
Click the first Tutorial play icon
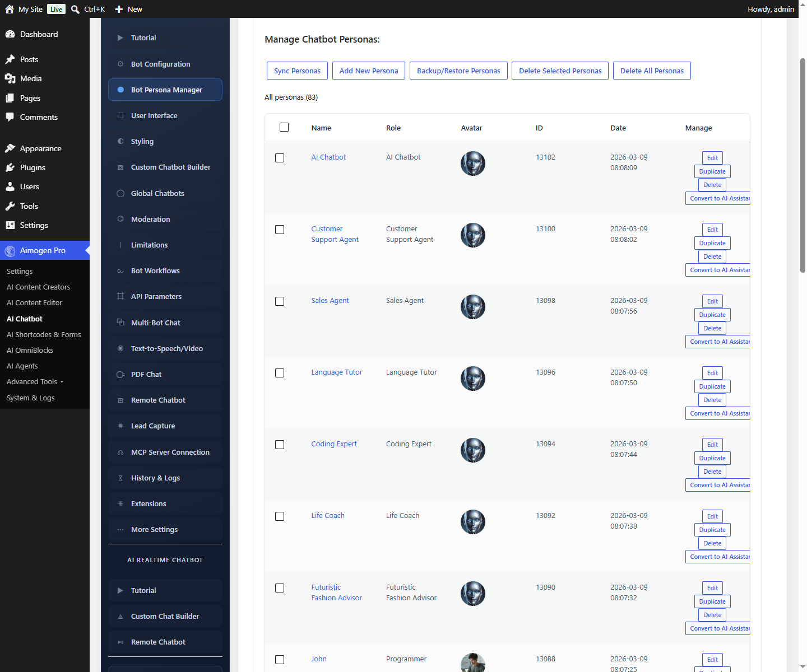[120, 38]
